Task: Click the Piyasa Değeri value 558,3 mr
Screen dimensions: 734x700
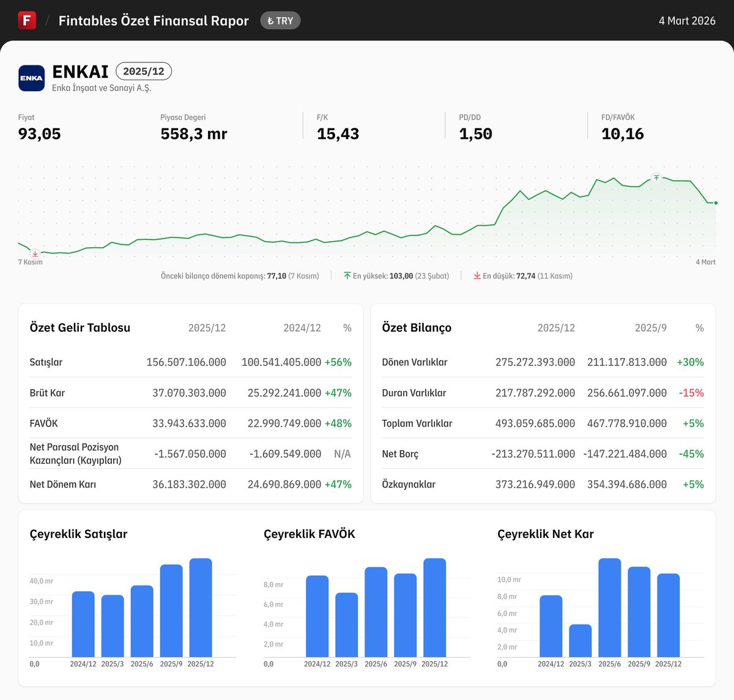Action: click(194, 134)
